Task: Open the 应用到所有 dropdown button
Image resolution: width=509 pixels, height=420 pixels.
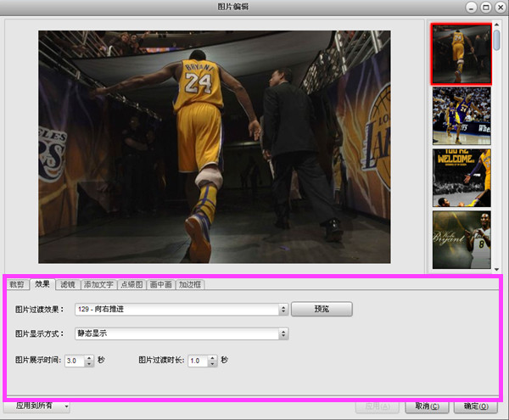Action: (36, 406)
